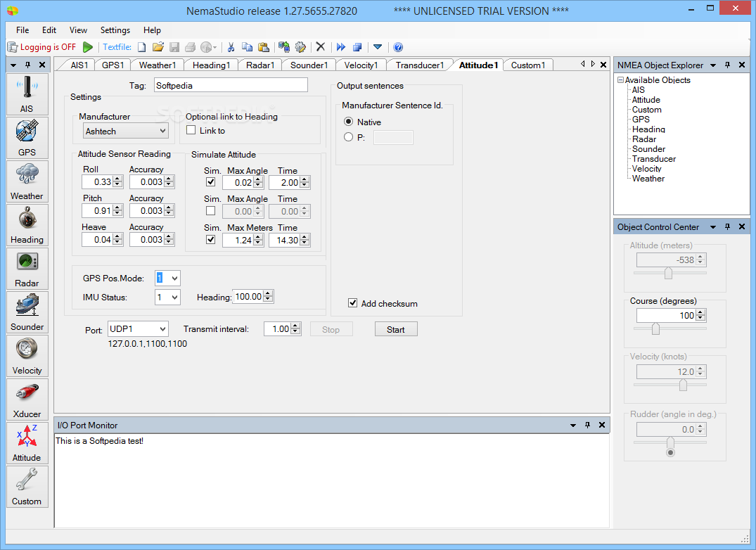Click the Start button
Image resolution: width=756 pixels, height=550 pixels.
pyautogui.click(x=396, y=330)
